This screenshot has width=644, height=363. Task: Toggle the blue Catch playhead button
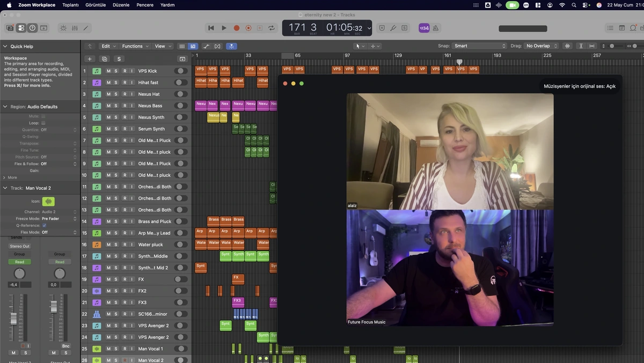(231, 46)
